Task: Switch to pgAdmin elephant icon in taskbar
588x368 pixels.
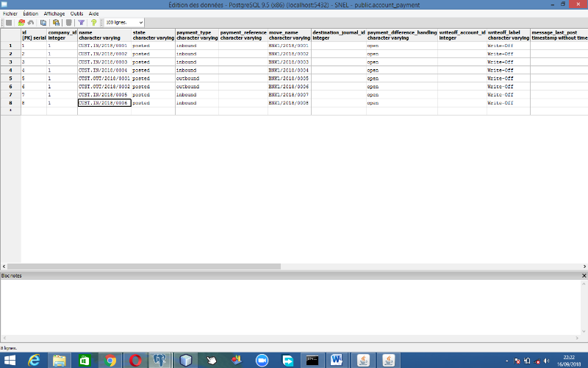Action: coord(159,361)
